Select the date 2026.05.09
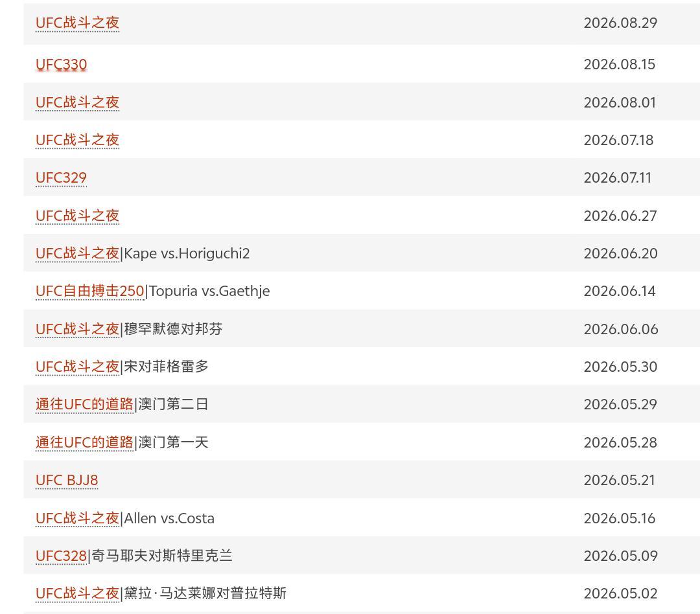 click(x=620, y=556)
